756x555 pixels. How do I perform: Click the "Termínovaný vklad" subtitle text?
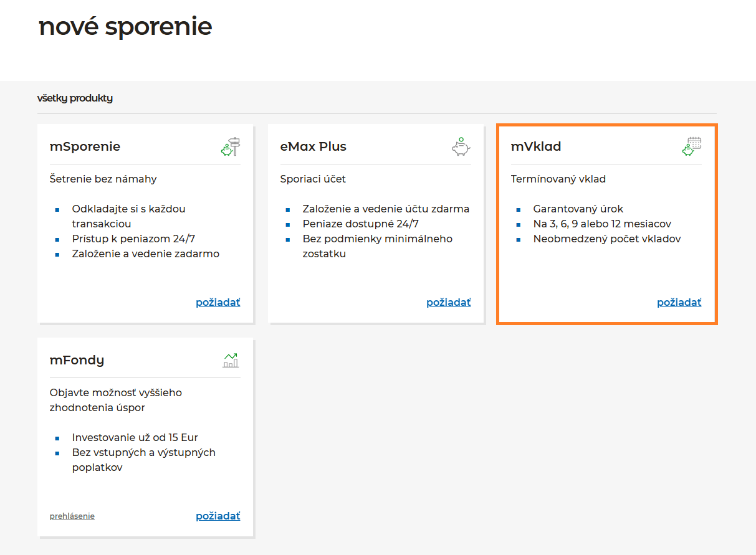pyautogui.click(x=558, y=179)
